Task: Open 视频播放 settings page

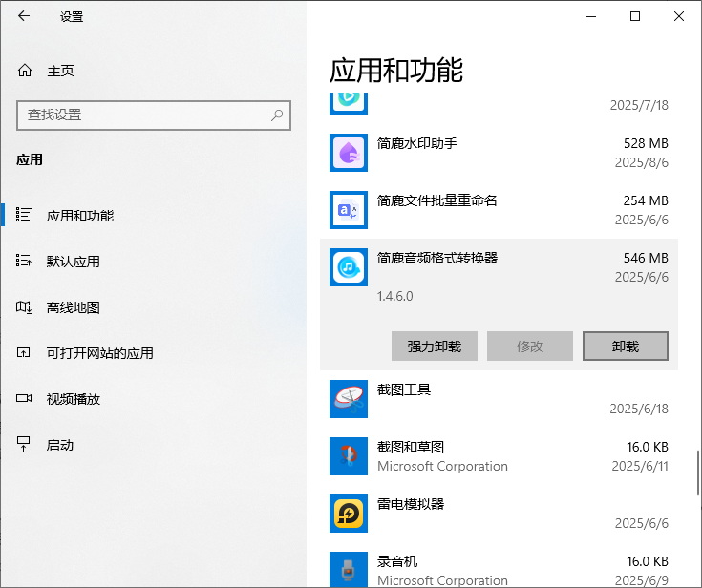Action: (154, 399)
